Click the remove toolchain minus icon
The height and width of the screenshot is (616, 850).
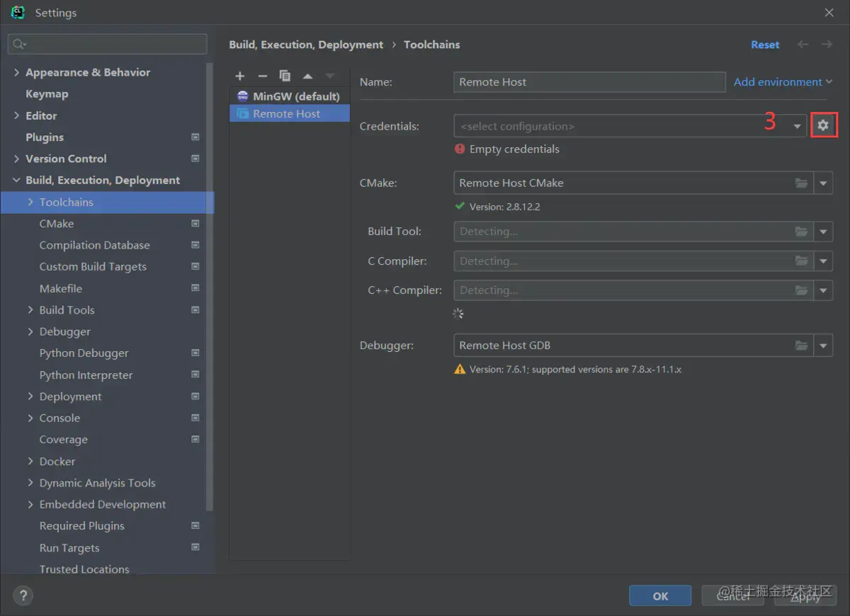point(263,76)
